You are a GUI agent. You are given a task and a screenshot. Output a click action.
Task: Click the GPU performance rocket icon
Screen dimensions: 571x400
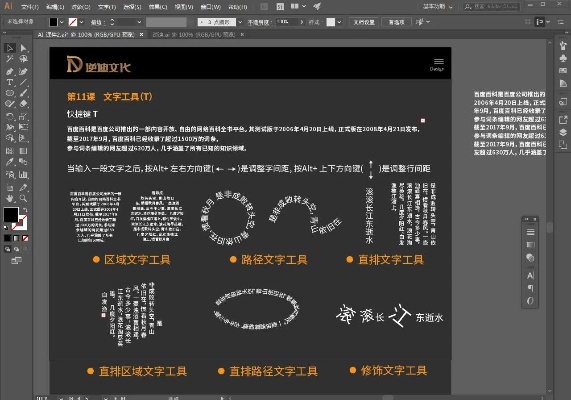coord(317,7)
